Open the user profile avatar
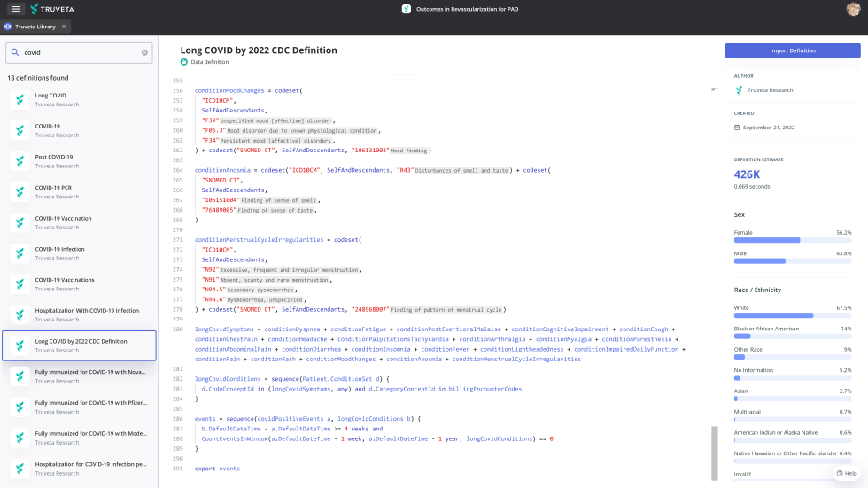The height and width of the screenshot is (488, 868). click(x=852, y=9)
